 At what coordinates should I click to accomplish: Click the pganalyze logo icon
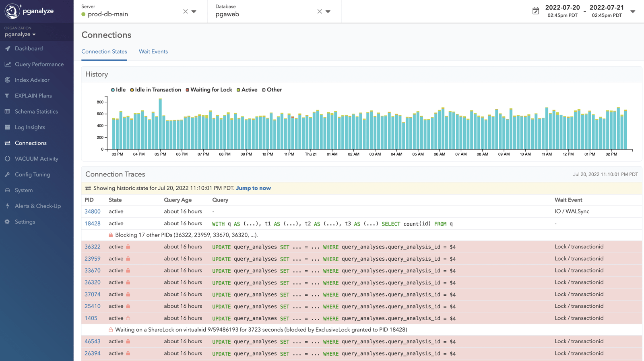click(12, 11)
